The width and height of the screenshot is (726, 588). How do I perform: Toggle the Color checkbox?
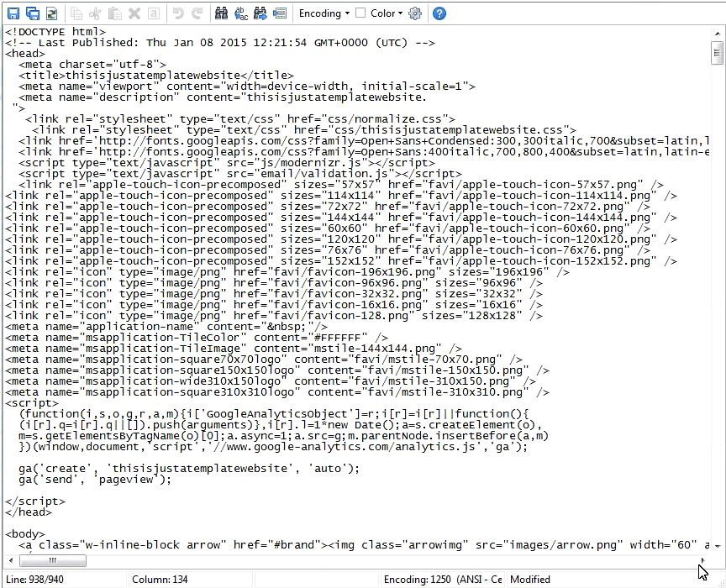(360, 13)
